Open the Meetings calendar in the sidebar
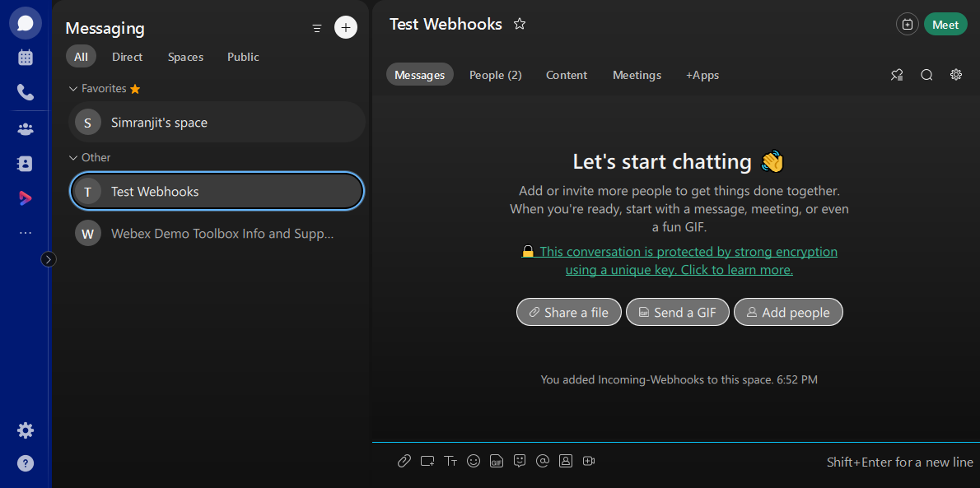Image resolution: width=980 pixels, height=488 pixels. point(25,58)
